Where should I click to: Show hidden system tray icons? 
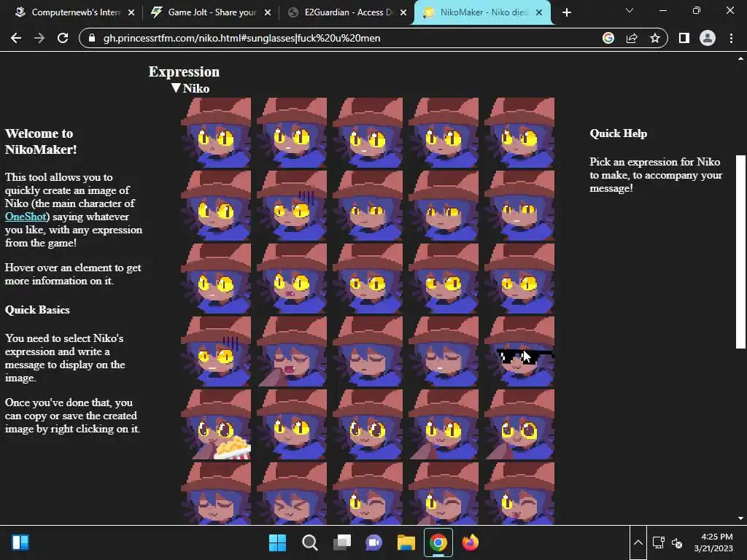638,542
